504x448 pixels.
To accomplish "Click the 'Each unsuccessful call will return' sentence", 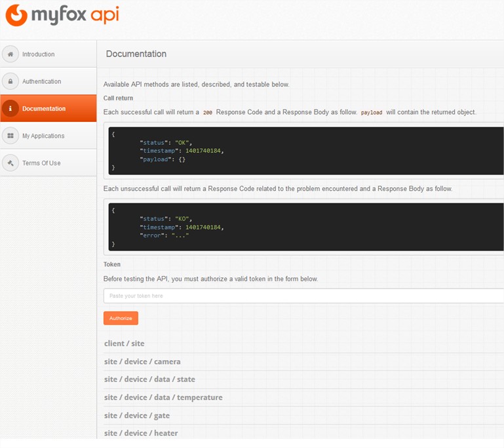I will click(x=278, y=189).
